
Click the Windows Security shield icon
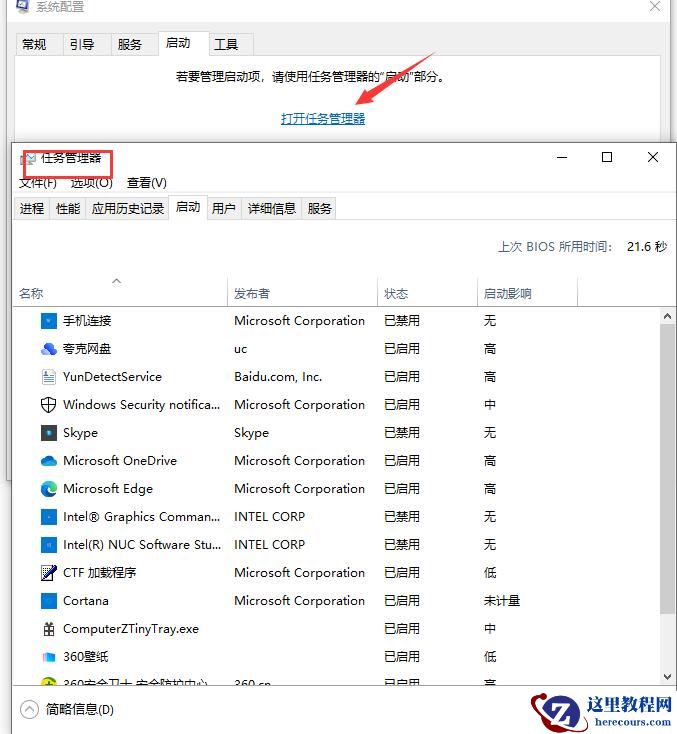tap(49, 405)
